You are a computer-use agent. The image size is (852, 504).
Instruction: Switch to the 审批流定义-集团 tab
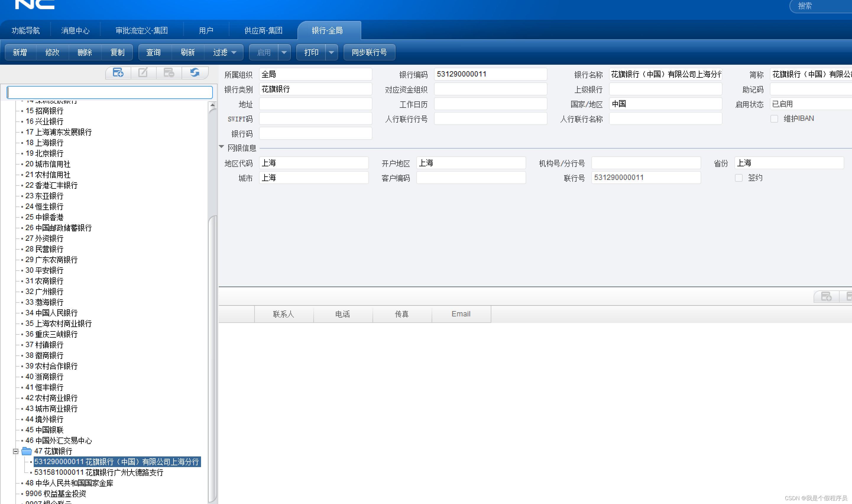[141, 30]
